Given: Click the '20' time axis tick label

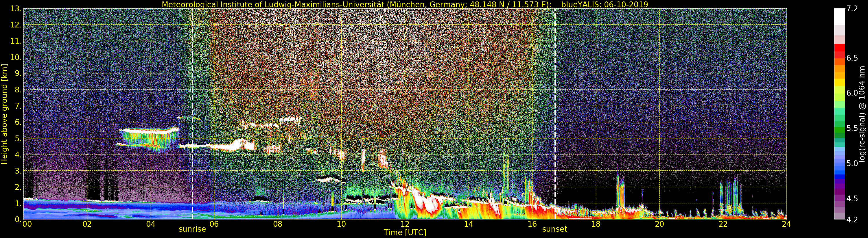Looking at the screenshot, I should [x=659, y=224].
